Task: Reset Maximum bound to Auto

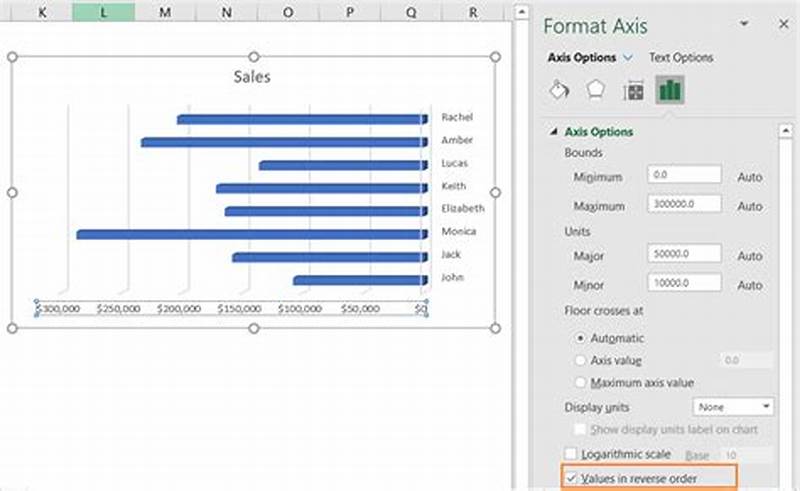Action: click(x=749, y=206)
